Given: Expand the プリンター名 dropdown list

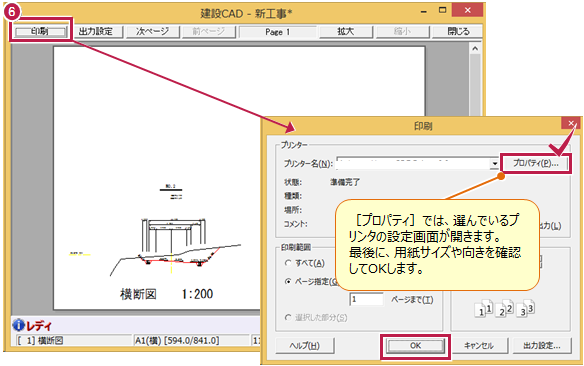Looking at the screenshot, I should tap(494, 163).
